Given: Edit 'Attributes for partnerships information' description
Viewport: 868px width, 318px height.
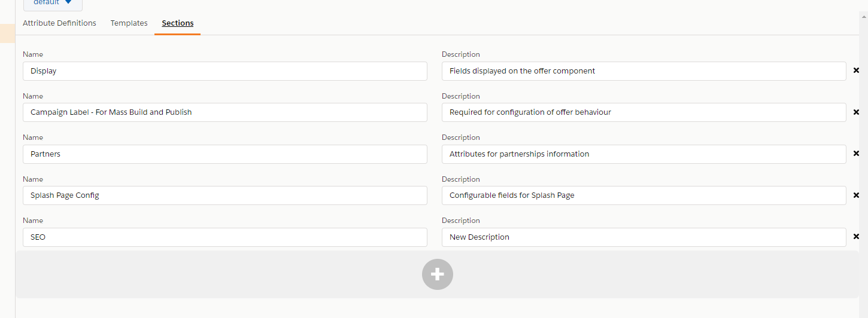Looking at the screenshot, I should 644,154.
